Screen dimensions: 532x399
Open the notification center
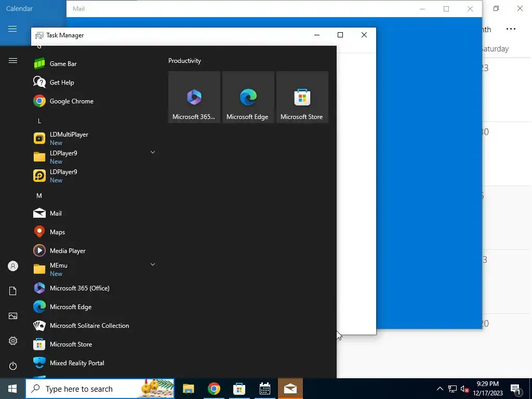tap(516, 389)
